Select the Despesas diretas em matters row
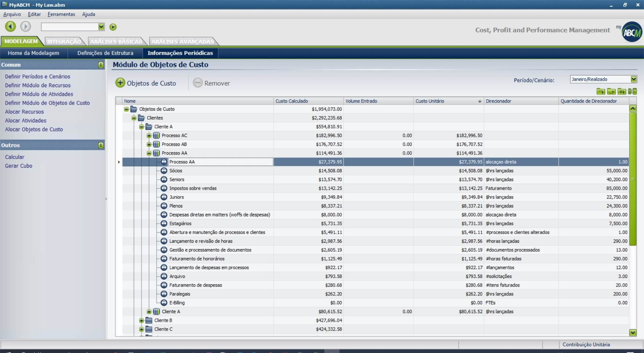644x353 pixels. [376, 215]
